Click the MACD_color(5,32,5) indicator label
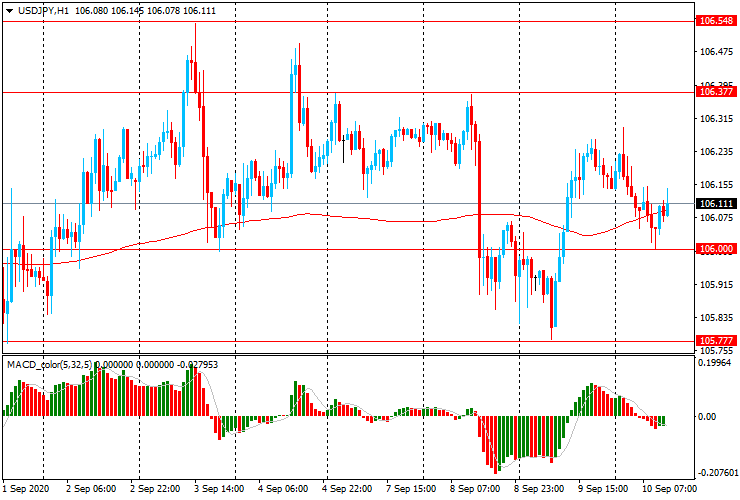 point(49,364)
